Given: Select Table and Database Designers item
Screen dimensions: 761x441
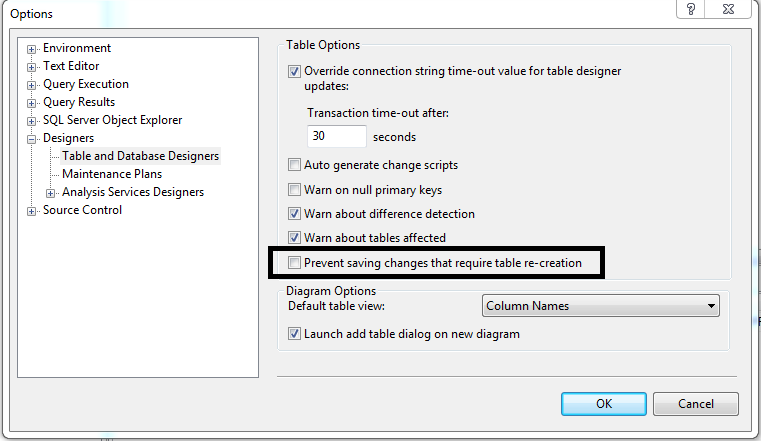Looking at the screenshot, I should pyautogui.click(x=140, y=156).
